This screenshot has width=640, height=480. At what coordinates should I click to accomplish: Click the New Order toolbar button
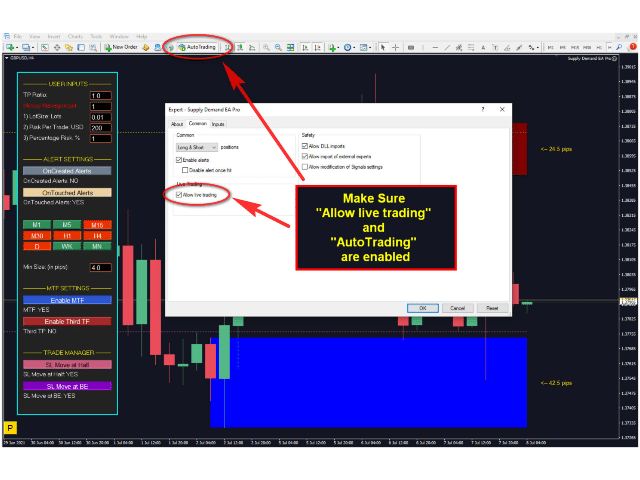click(x=121, y=47)
